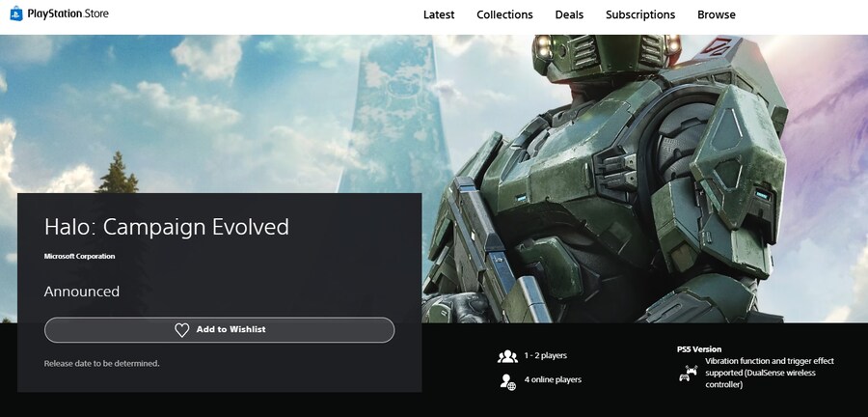Click the 4 online players label

coord(553,379)
